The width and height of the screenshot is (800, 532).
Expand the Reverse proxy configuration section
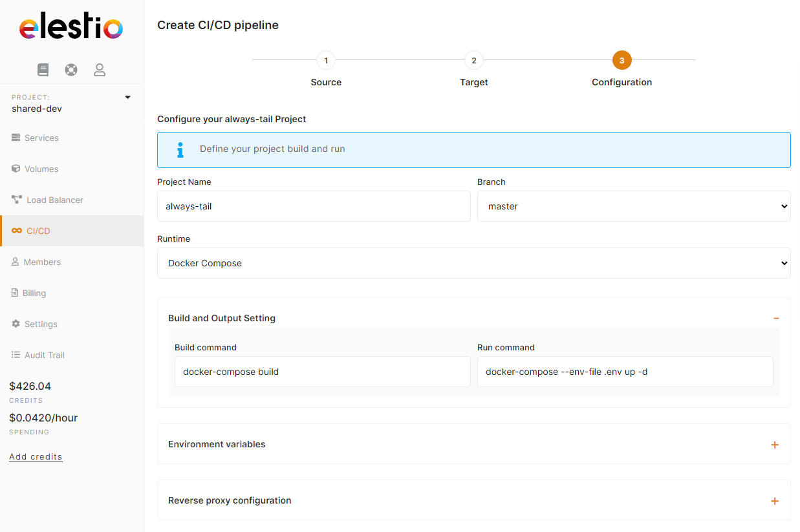point(775,501)
